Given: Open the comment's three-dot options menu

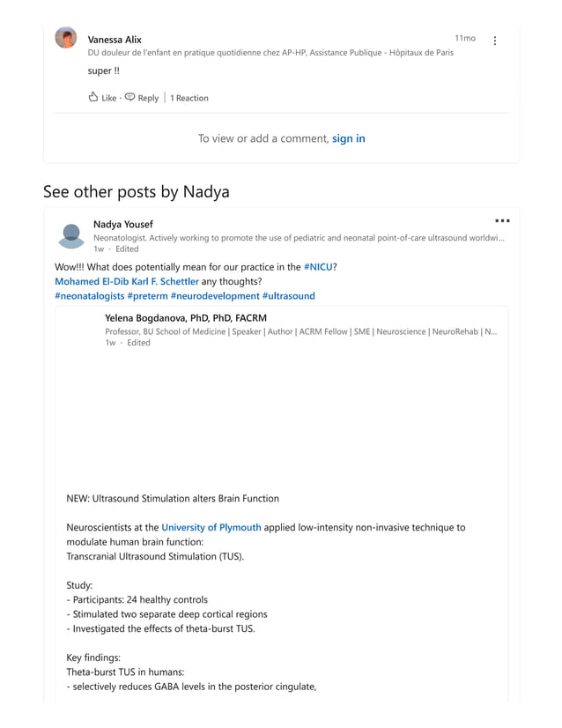Looking at the screenshot, I should [494, 41].
